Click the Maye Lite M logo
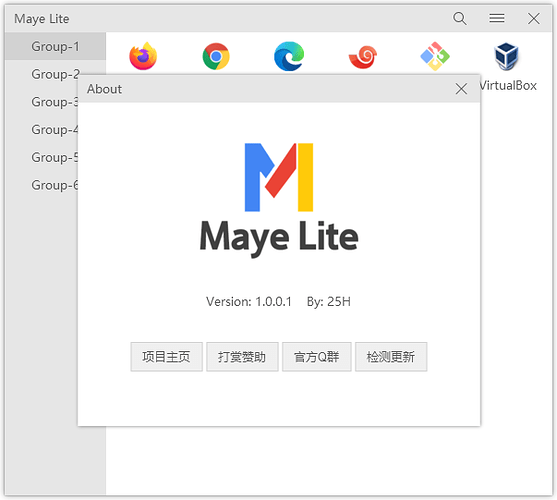The height and width of the screenshot is (500, 557). tap(279, 177)
